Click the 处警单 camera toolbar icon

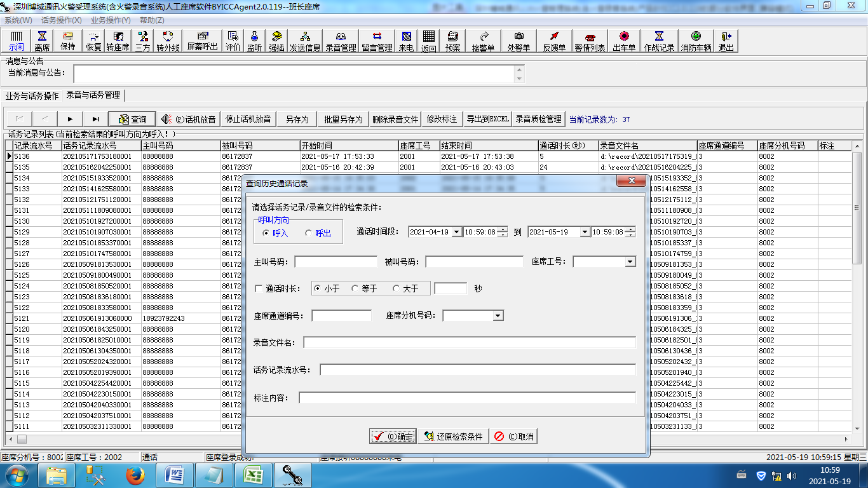pos(519,41)
